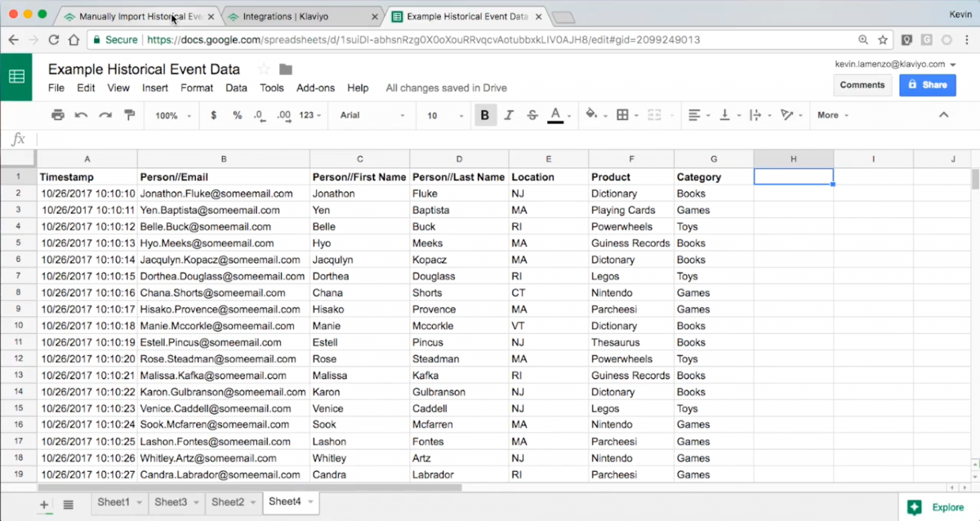Go to browser home page
This screenshot has width=980, height=521.
(x=73, y=39)
